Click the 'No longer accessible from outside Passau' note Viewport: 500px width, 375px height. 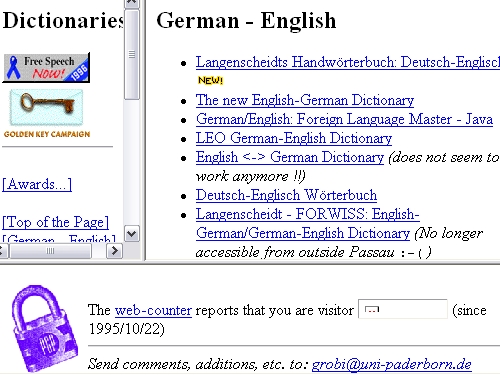tap(339, 243)
